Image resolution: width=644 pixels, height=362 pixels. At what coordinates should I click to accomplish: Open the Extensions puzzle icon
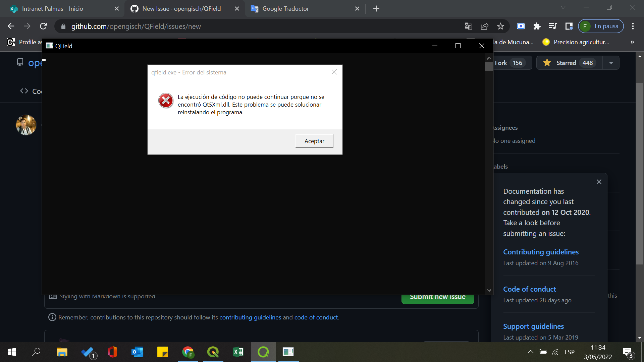click(x=537, y=26)
